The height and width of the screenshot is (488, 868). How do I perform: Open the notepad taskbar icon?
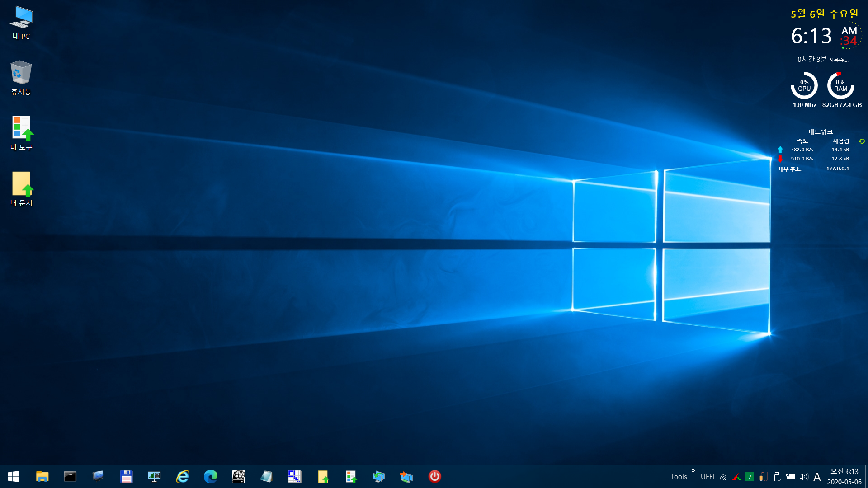(x=266, y=476)
